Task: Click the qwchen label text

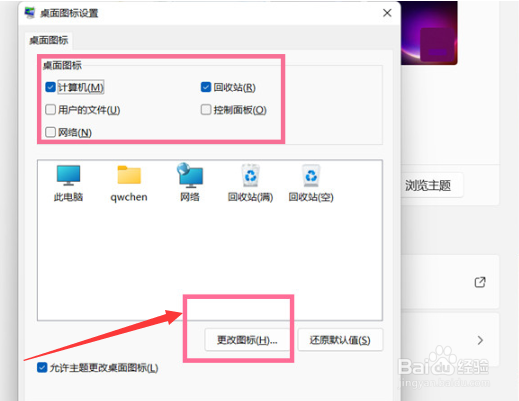Action: pyautogui.click(x=129, y=197)
